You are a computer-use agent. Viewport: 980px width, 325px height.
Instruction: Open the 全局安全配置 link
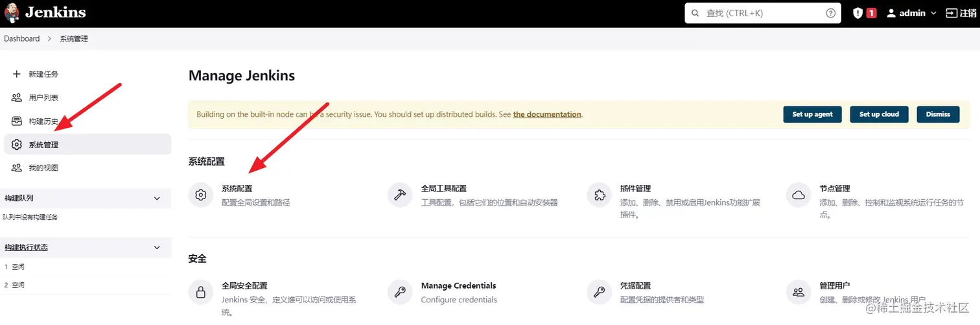point(244,285)
